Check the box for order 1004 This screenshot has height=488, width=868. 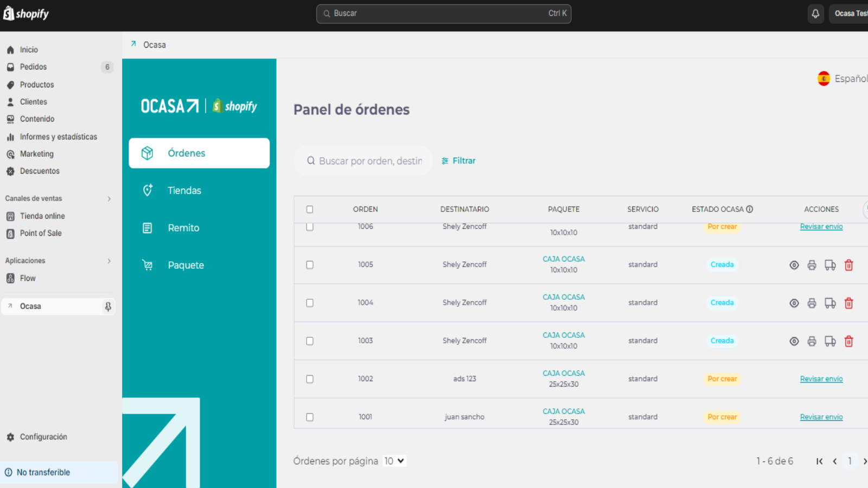pyautogui.click(x=310, y=303)
